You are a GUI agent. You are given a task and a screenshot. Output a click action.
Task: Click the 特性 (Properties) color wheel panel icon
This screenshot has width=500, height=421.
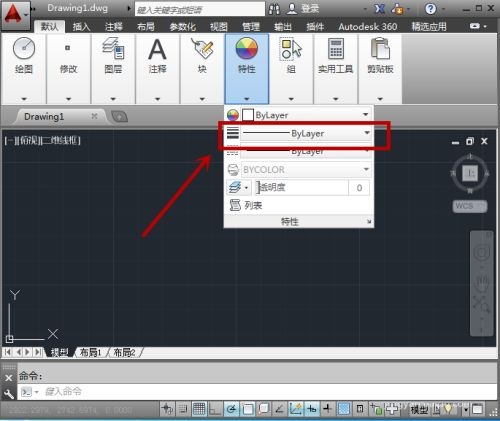[246, 49]
